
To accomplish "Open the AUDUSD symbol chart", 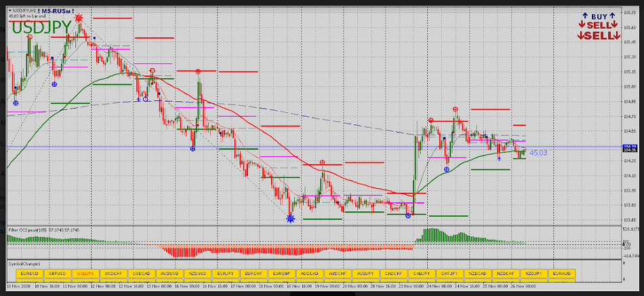I will coord(169,273).
